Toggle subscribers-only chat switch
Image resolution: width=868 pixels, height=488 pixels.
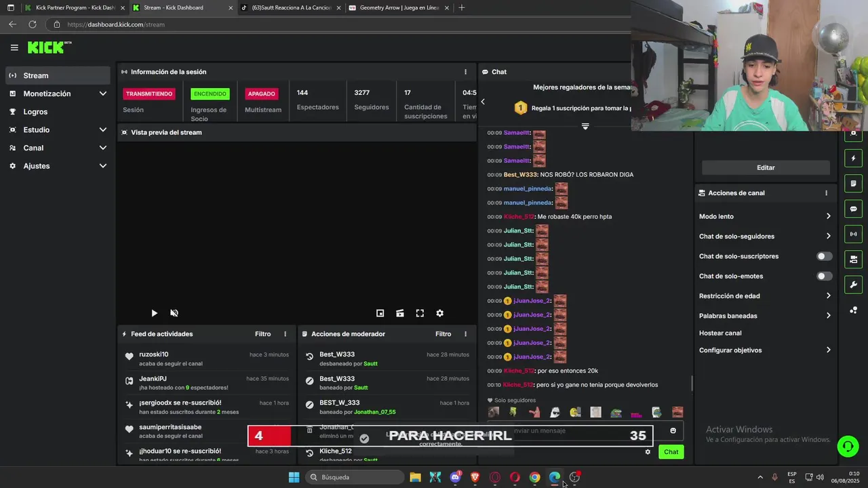[824, 256]
